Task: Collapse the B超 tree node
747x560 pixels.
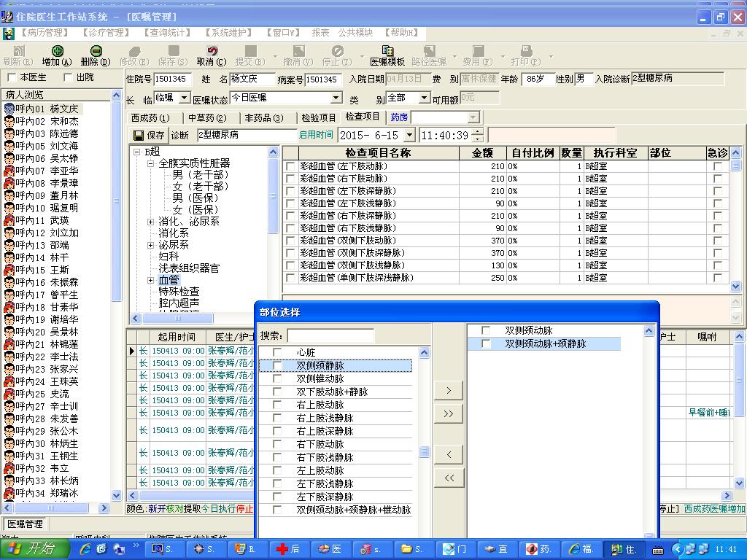Action: coord(136,152)
